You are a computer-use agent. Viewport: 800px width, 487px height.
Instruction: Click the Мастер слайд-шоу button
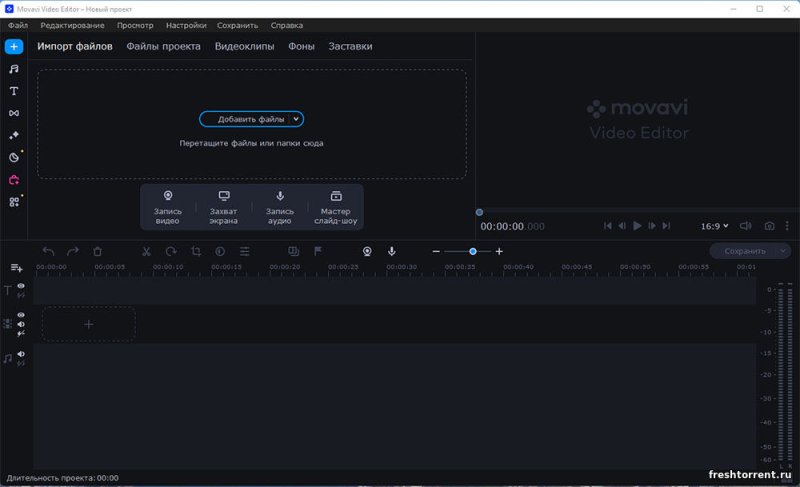click(x=336, y=206)
